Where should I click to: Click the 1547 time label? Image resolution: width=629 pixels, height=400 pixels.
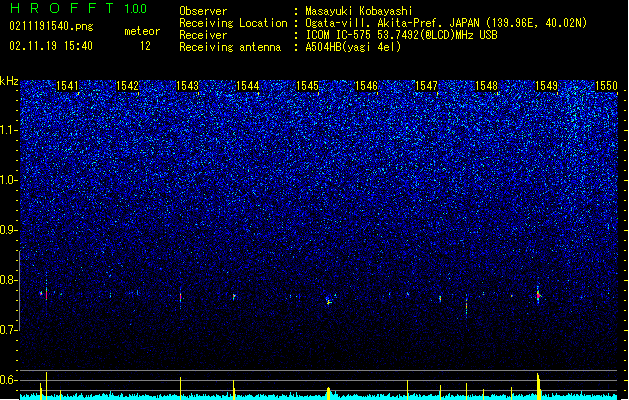pyautogui.click(x=426, y=86)
